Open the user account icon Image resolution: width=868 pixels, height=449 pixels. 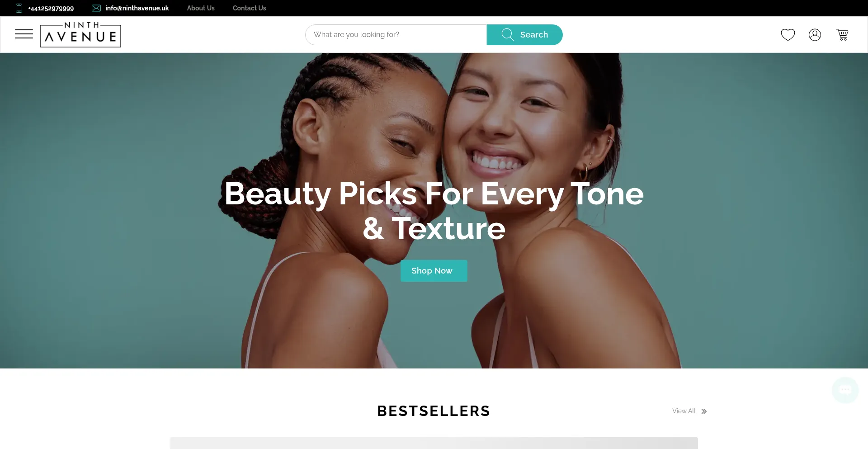tap(815, 35)
